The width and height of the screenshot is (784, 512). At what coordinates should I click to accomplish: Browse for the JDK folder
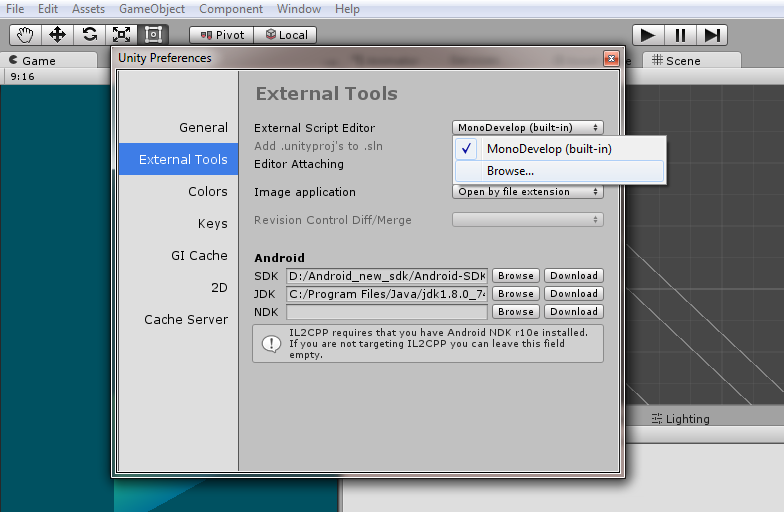(516, 294)
